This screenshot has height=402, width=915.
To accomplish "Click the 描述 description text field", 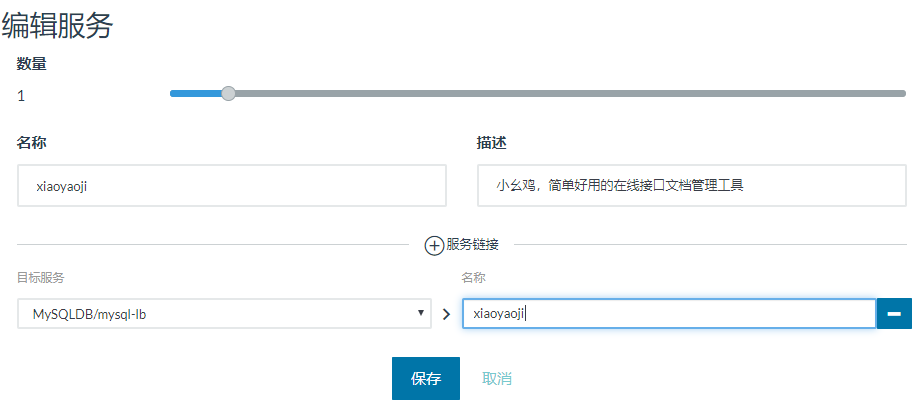I will tap(692, 186).
